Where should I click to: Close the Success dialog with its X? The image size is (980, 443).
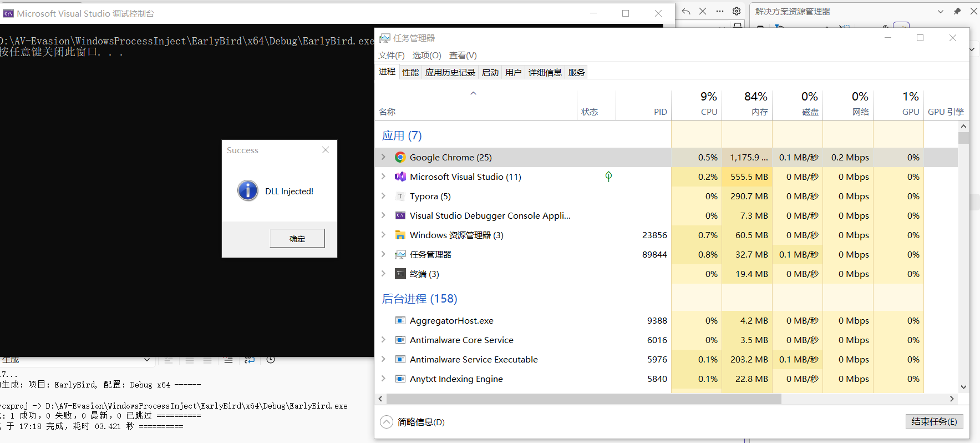[326, 150]
